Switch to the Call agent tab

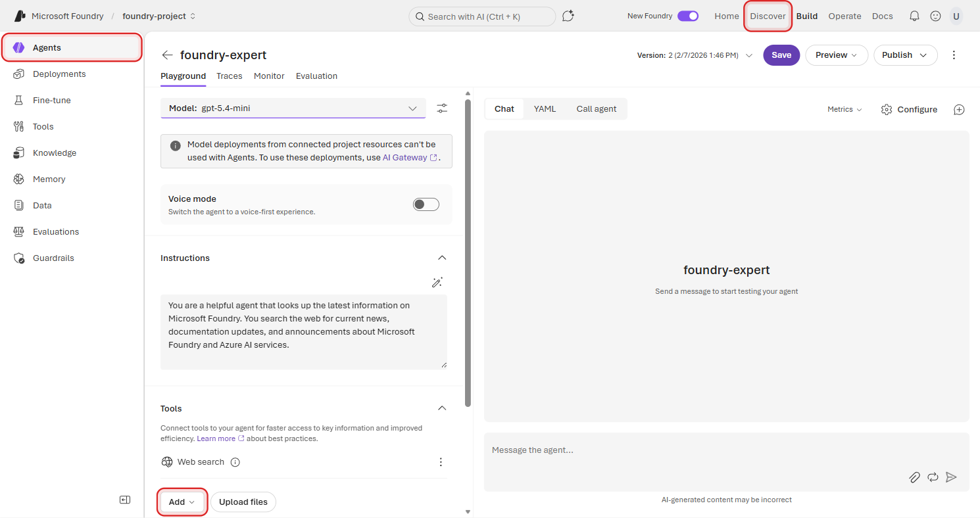[x=597, y=109]
